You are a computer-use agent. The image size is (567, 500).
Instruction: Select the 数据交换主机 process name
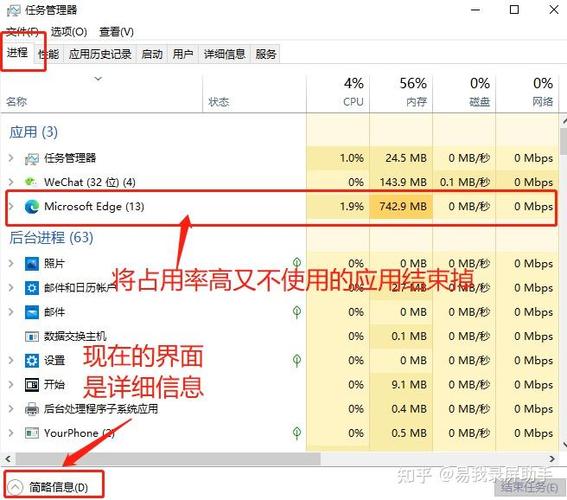coord(75,337)
